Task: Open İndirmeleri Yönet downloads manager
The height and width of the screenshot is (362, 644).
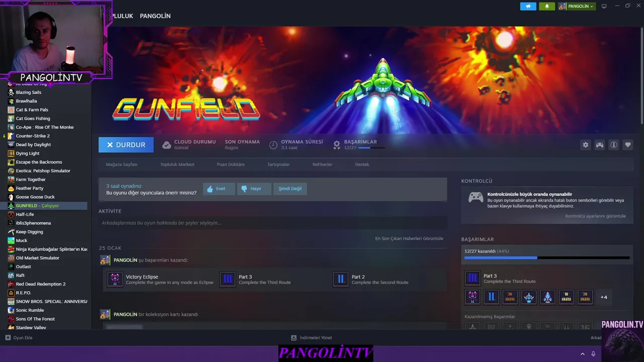Action: click(311, 338)
